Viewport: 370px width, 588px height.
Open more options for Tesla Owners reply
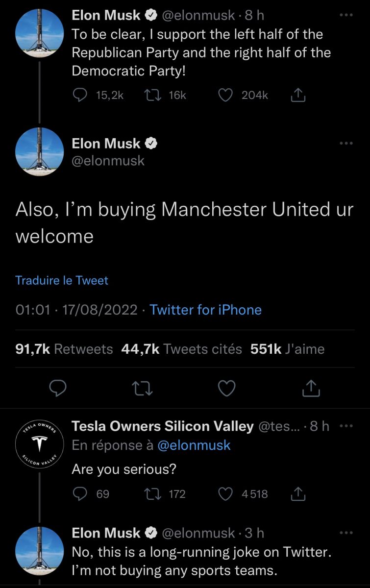(346, 426)
